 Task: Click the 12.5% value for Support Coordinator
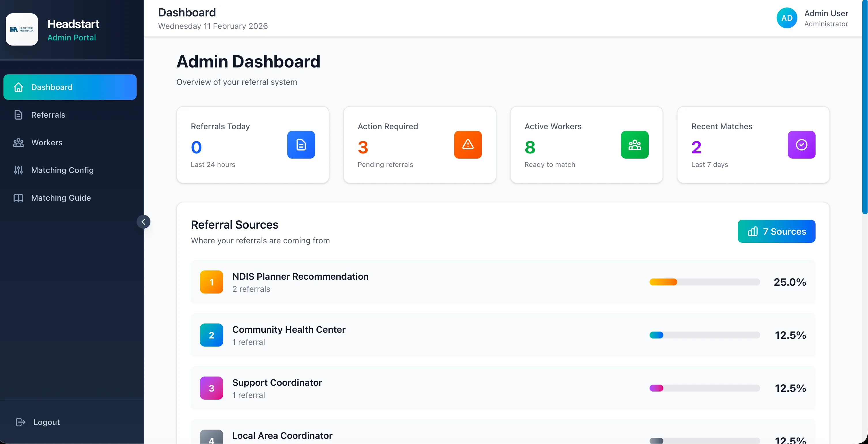pos(790,388)
